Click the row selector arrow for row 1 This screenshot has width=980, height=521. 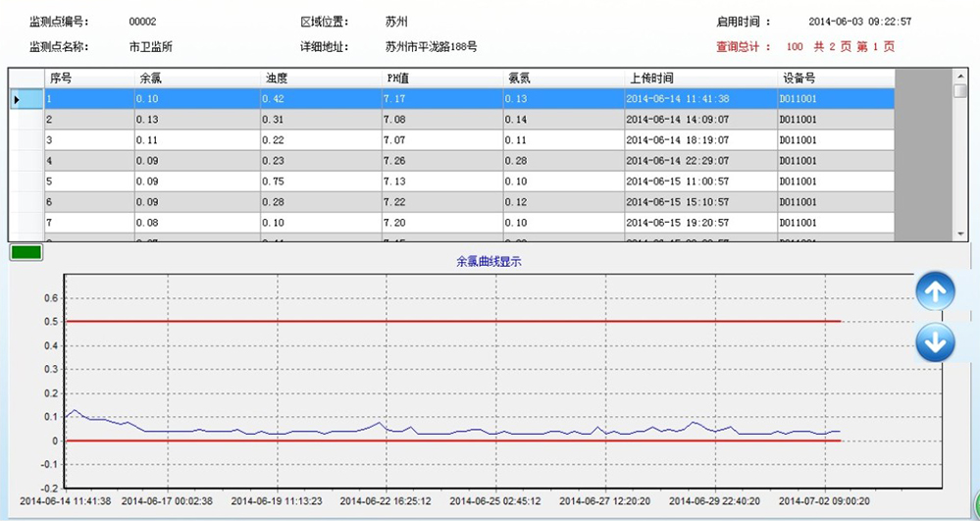[x=17, y=99]
